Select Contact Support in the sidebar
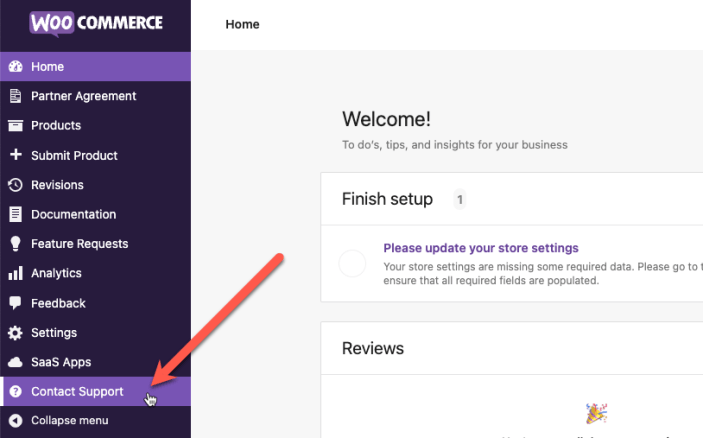 tap(95, 391)
